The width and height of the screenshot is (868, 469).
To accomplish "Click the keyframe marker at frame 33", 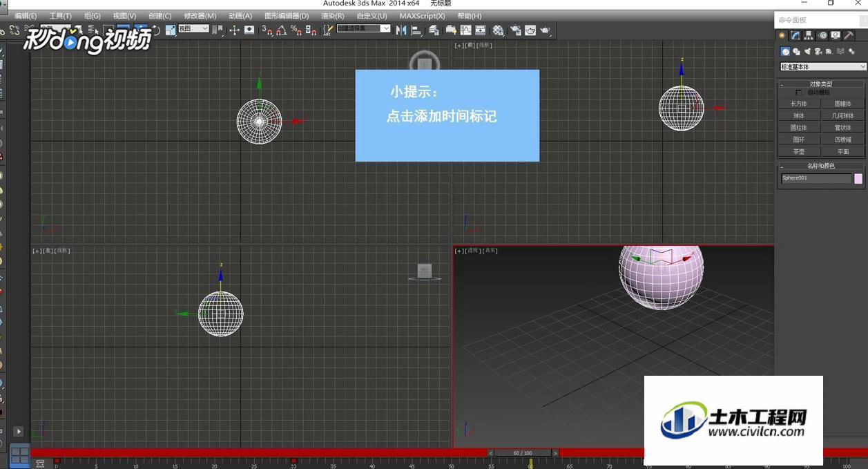I will coord(293,461).
